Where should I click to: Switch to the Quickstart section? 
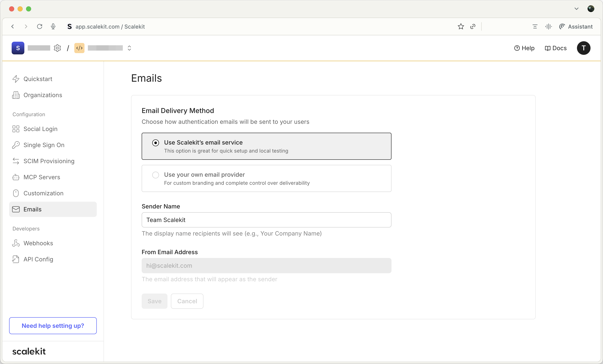pyautogui.click(x=38, y=79)
